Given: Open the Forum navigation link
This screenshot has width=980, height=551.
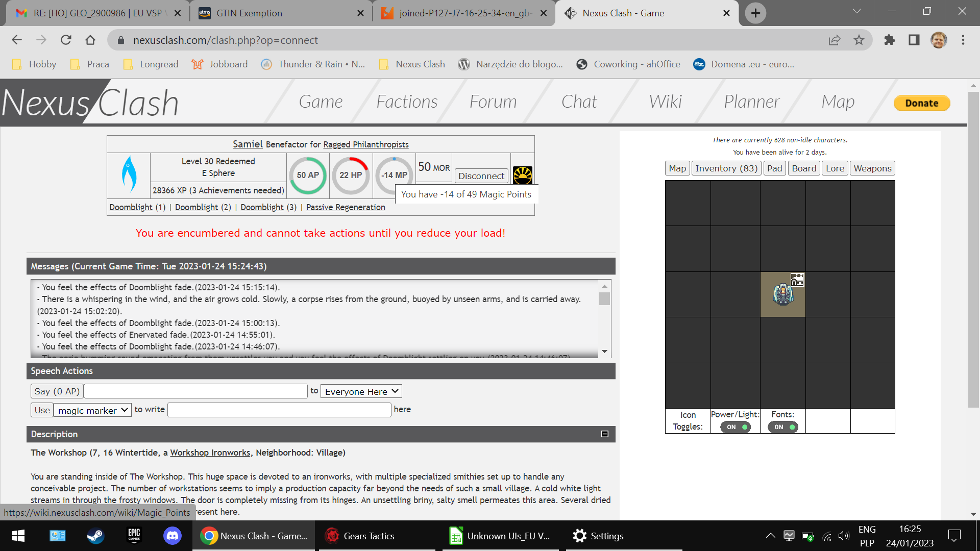Looking at the screenshot, I should [x=493, y=102].
